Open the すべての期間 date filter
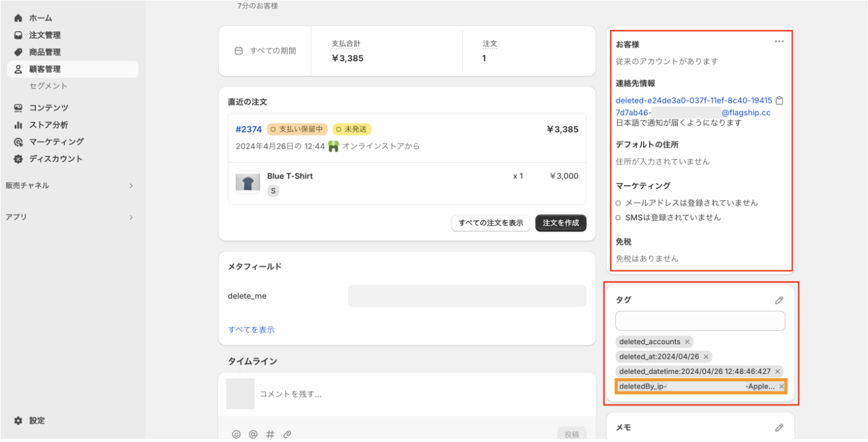The image size is (868, 442). [265, 51]
